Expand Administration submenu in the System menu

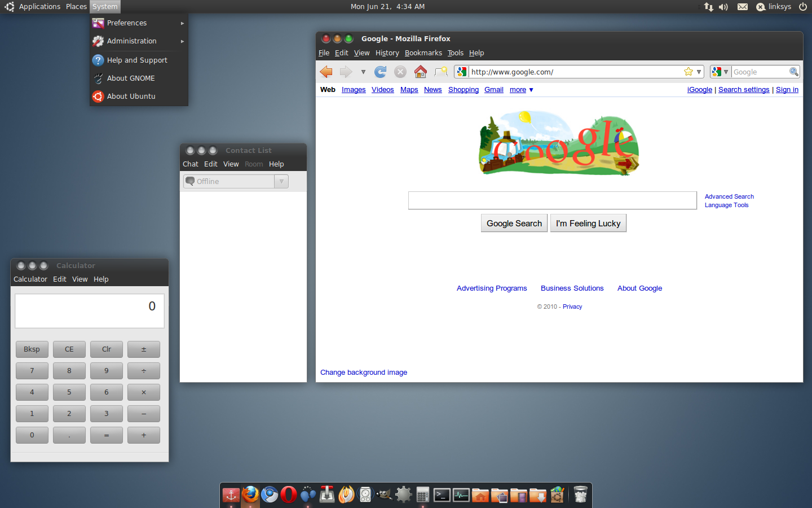(x=139, y=41)
